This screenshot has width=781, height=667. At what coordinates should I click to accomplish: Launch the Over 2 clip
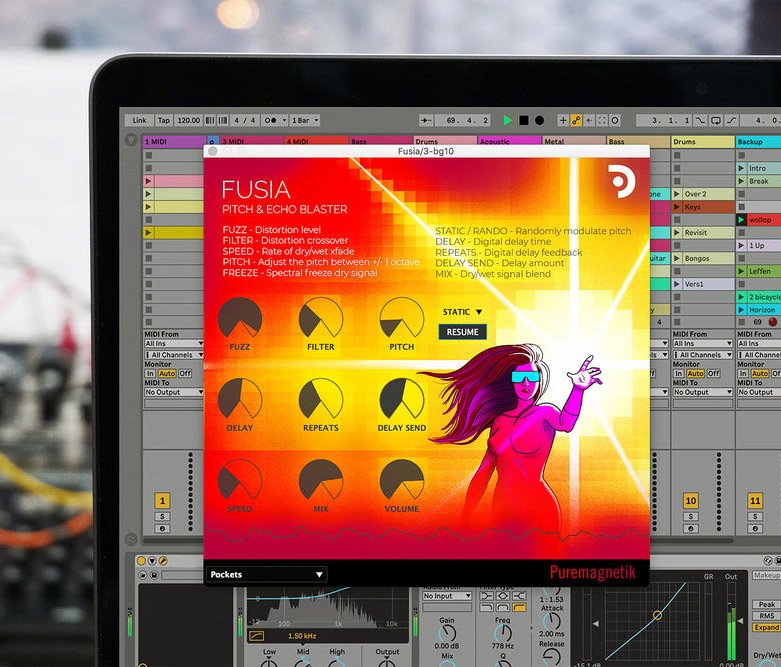coord(677,194)
